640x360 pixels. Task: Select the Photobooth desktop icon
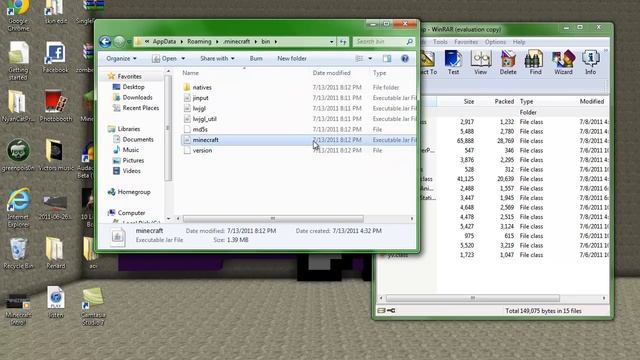click(x=56, y=106)
